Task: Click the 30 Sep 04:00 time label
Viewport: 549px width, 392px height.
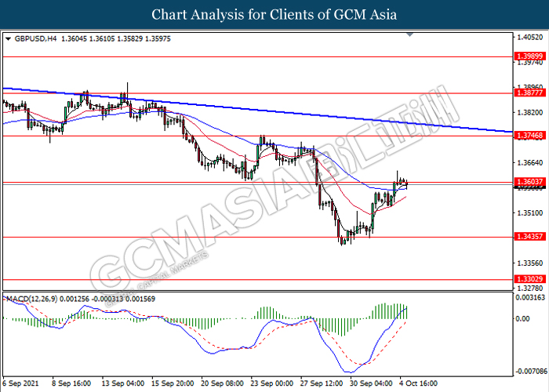Action: [372, 383]
